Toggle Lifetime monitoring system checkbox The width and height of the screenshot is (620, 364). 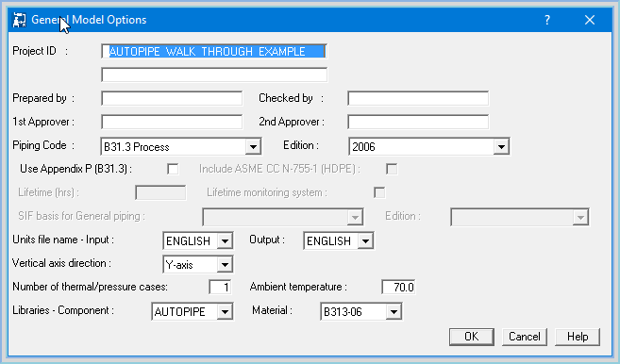379,193
